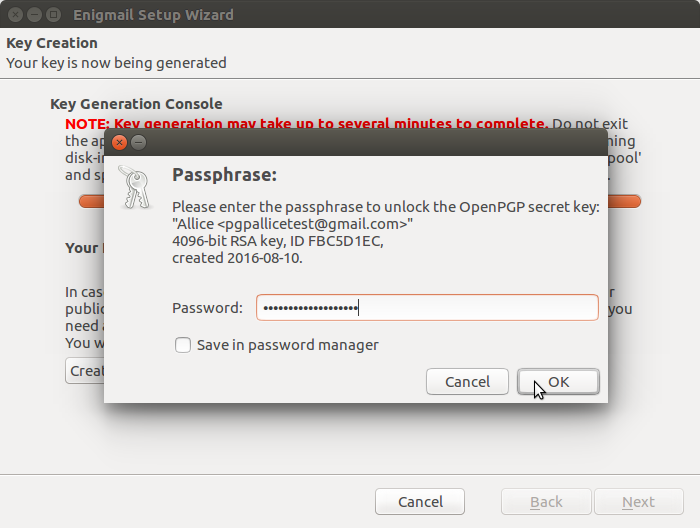The width and height of the screenshot is (700, 528).
Task: Click the key generation progress bar's right end
Action: (624, 201)
